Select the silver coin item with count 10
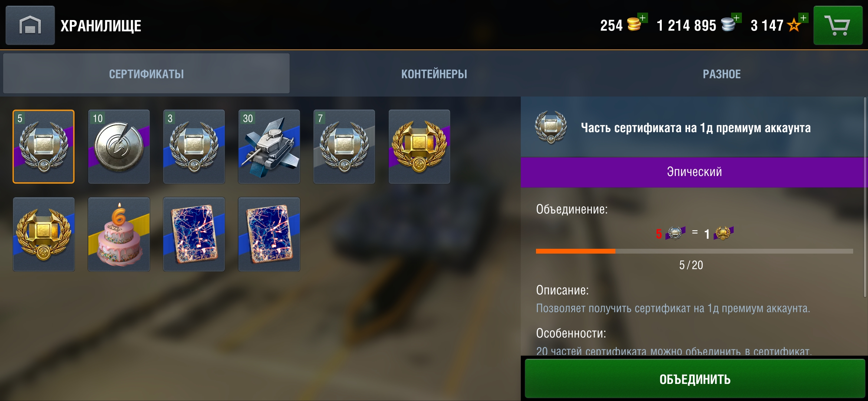 click(x=119, y=147)
